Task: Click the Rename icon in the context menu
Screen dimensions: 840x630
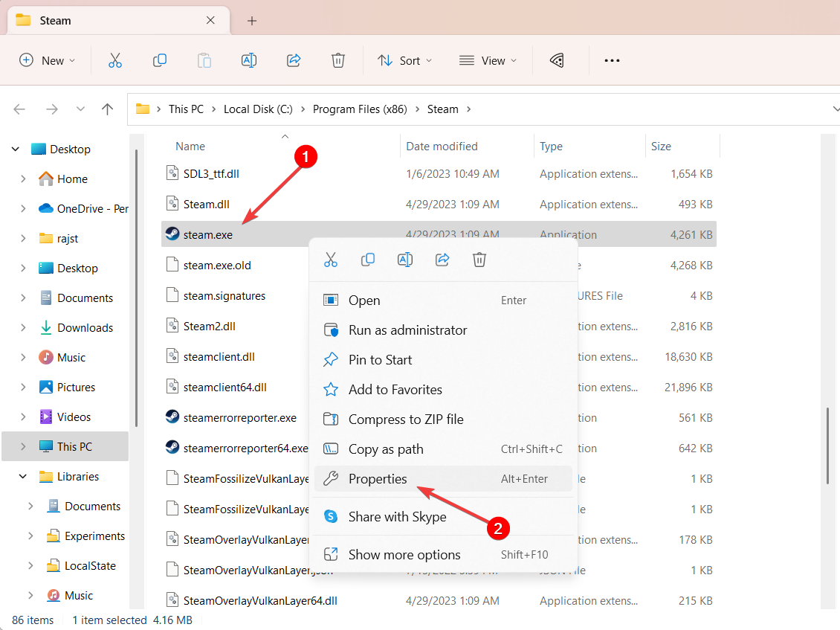Action: tap(405, 260)
